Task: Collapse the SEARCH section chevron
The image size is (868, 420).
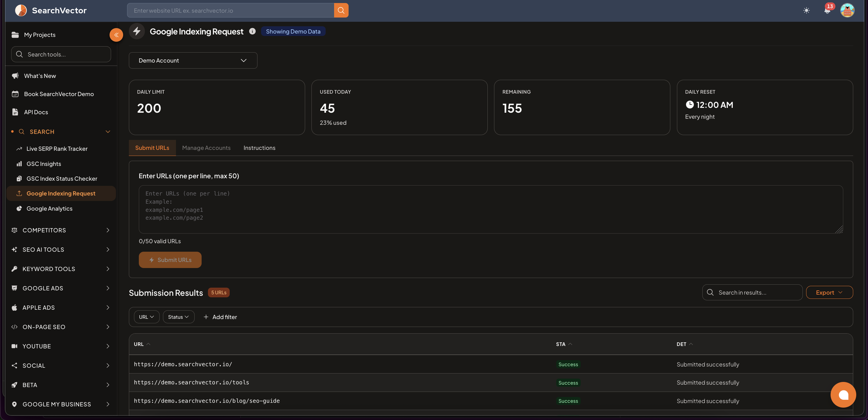Action: point(108,132)
